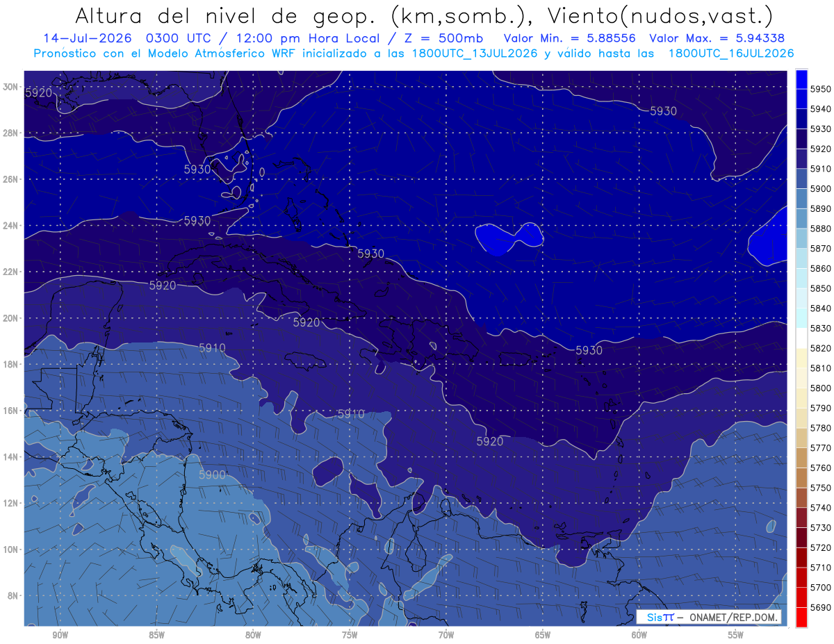Screen dimensions: 834x644
Task: Click the 18N latitude axis label
Action: [x=10, y=365]
